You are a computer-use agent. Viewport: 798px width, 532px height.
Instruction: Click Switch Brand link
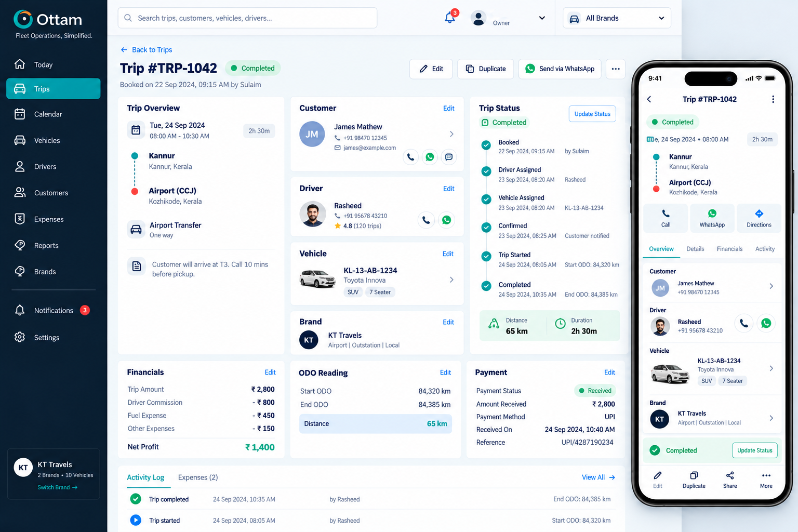58,487
